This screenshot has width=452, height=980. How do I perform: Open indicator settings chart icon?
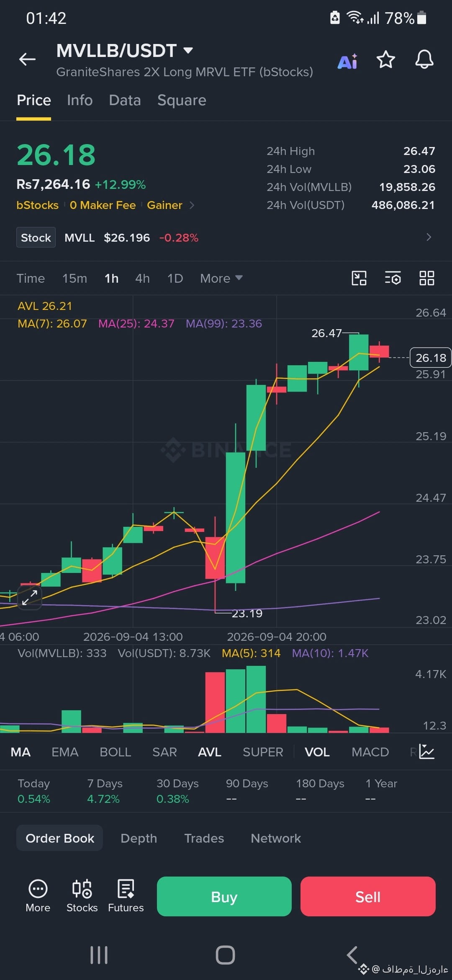coord(427,752)
